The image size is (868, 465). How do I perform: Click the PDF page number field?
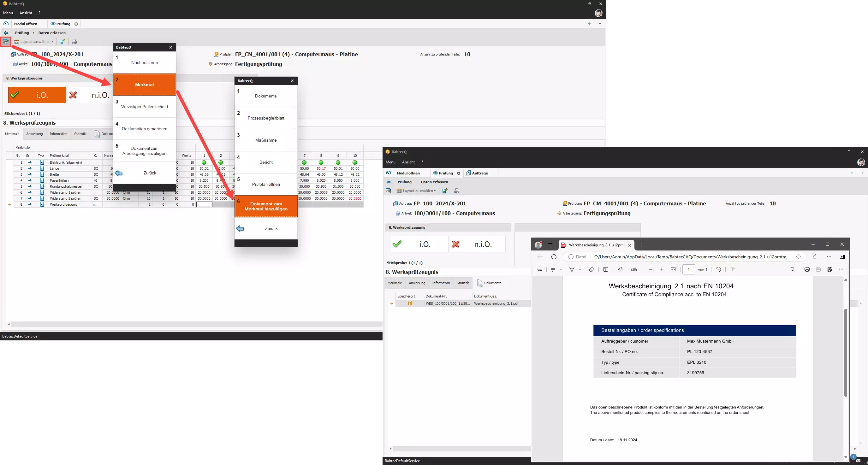click(x=688, y=269)
